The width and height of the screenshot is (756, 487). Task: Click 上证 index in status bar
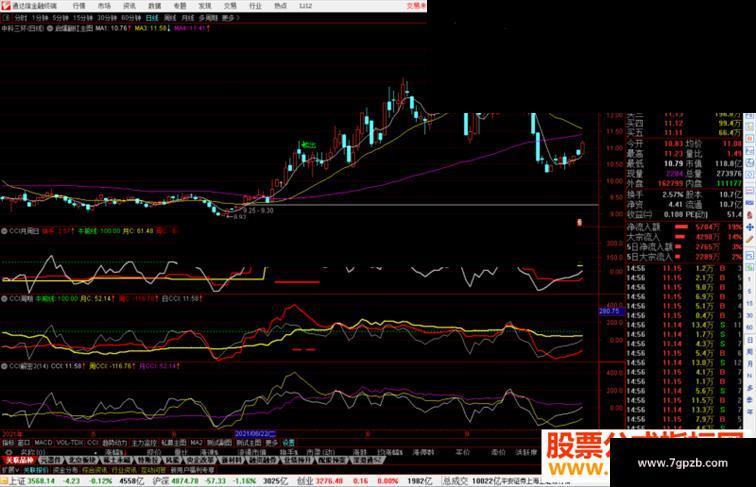[17, 481]
